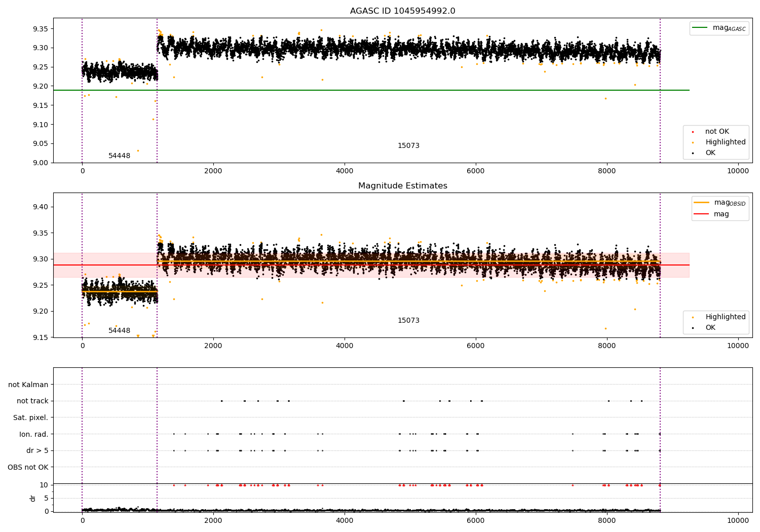Click the 'dr > 5' row label
The image size is (760, 532).
pyautogui.click(x=37, y=450)
